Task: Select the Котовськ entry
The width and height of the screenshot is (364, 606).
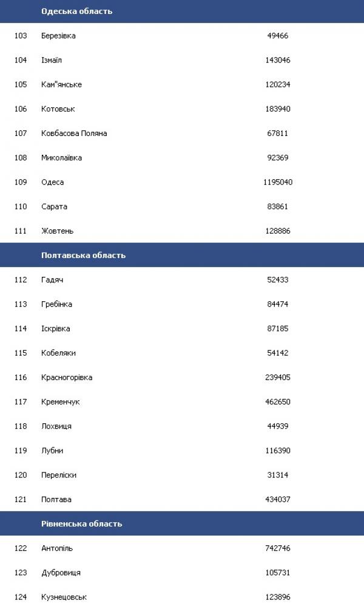Action: click(58, 109)
